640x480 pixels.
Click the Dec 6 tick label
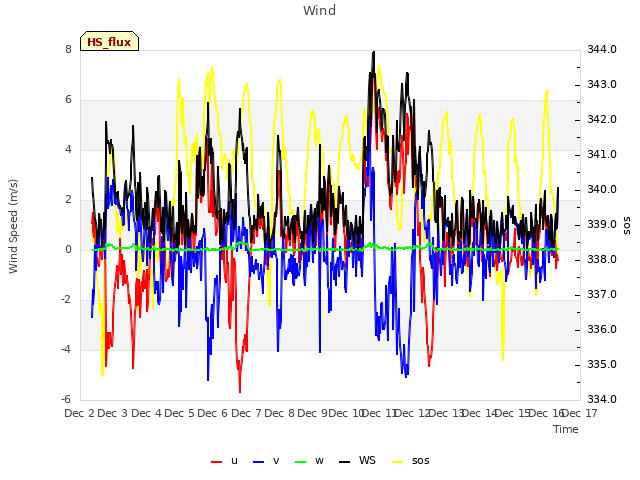(212, 413)
